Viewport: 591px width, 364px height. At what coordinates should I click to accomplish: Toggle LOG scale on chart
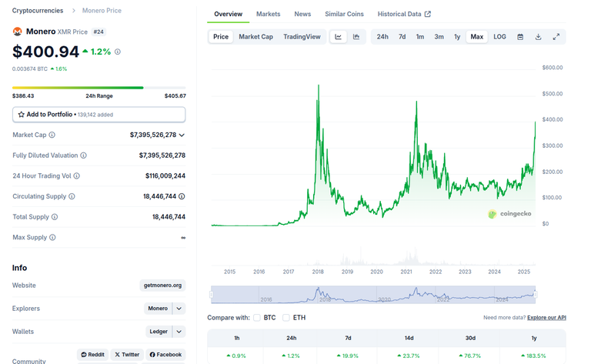coord(499,37)
